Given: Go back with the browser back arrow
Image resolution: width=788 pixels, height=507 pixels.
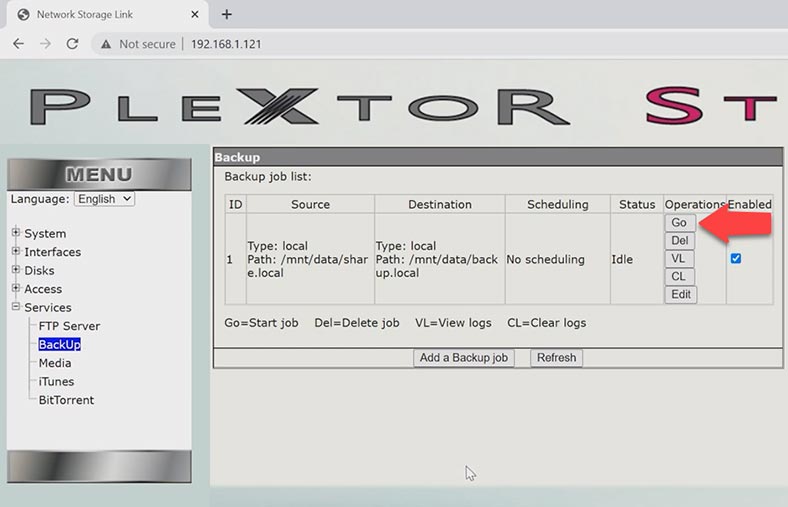Looking at the screenshot, I should tap(19, 44).
